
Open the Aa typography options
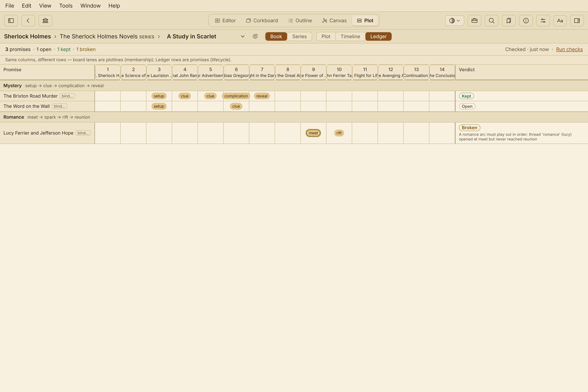tap(560, 20)
